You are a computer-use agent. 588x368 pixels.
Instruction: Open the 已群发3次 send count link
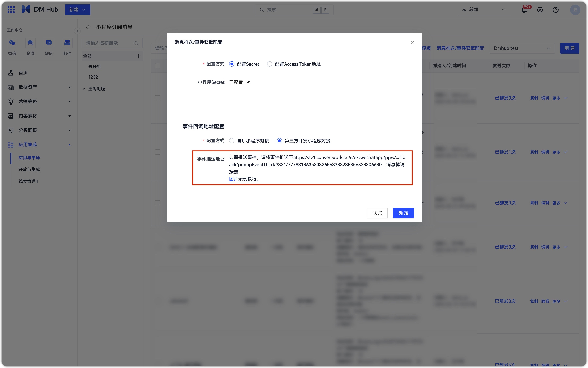click(x=505, y=247)
